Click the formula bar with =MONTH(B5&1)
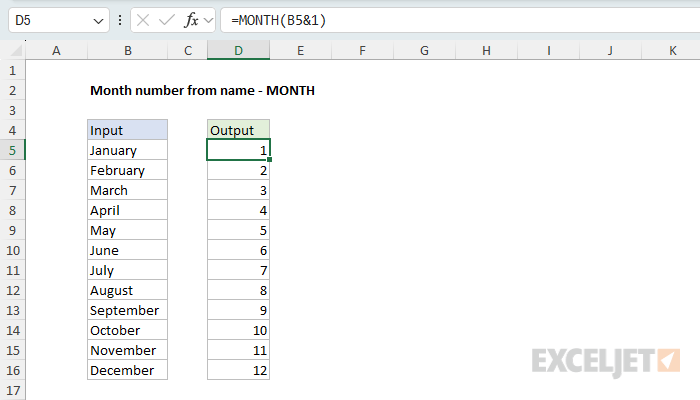 pos(460,20)
